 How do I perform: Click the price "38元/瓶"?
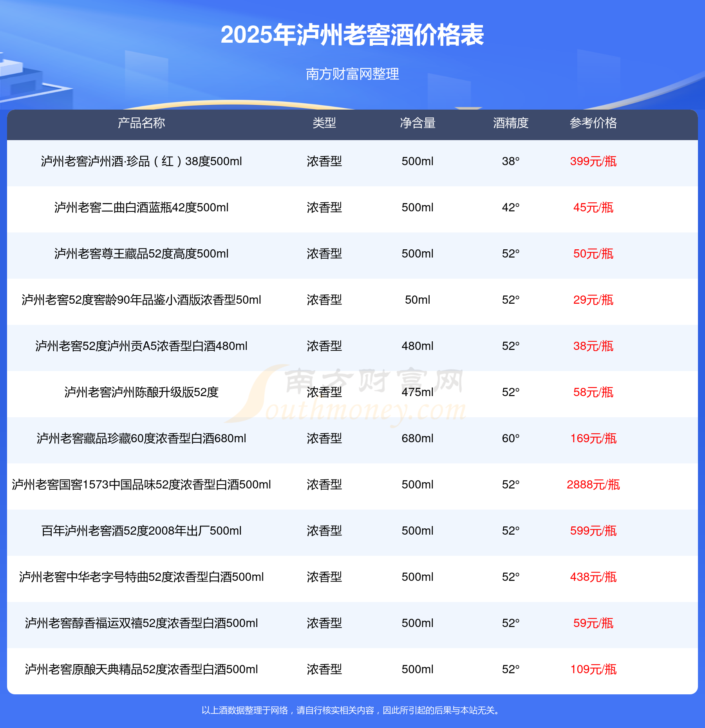(x=593, y=346)
